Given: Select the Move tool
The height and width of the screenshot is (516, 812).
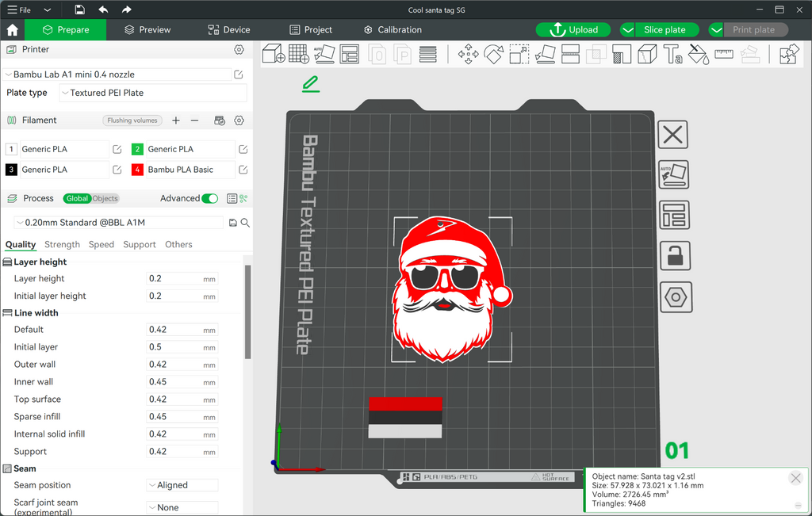Looking at the screenshot, I should coord(468,54).
